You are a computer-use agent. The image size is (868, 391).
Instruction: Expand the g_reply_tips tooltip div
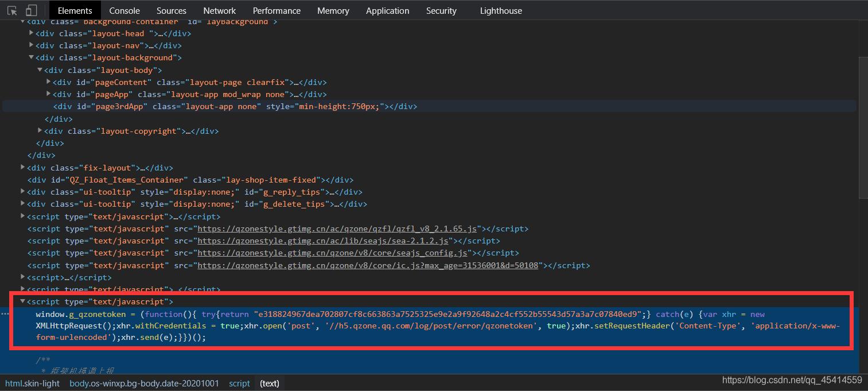22,192
